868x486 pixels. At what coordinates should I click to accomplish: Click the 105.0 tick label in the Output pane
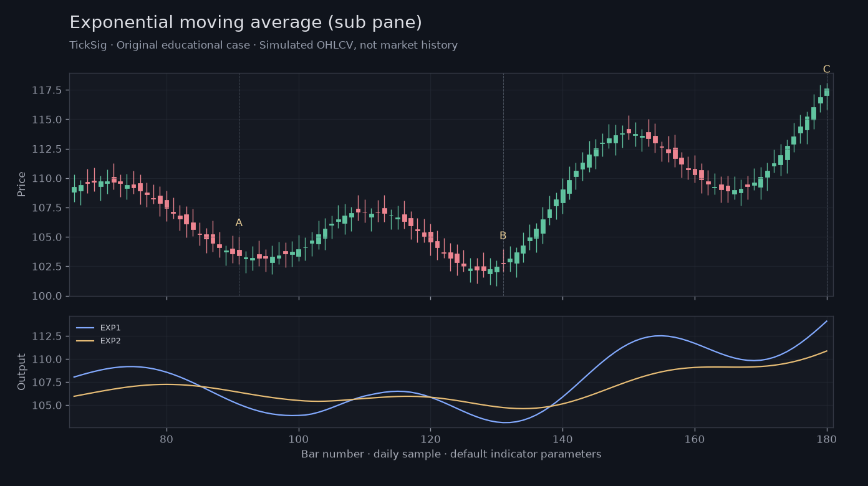point(47,406)
